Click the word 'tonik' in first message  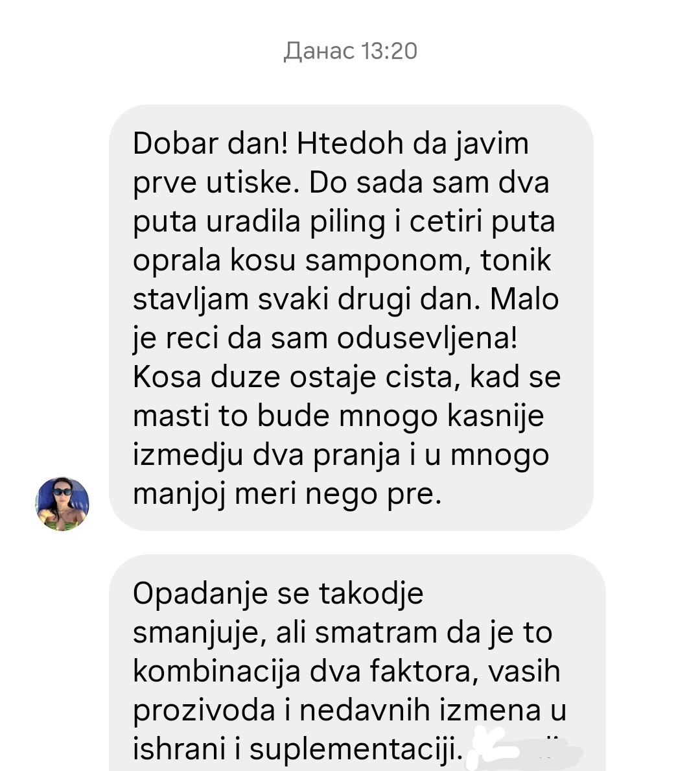516,260
